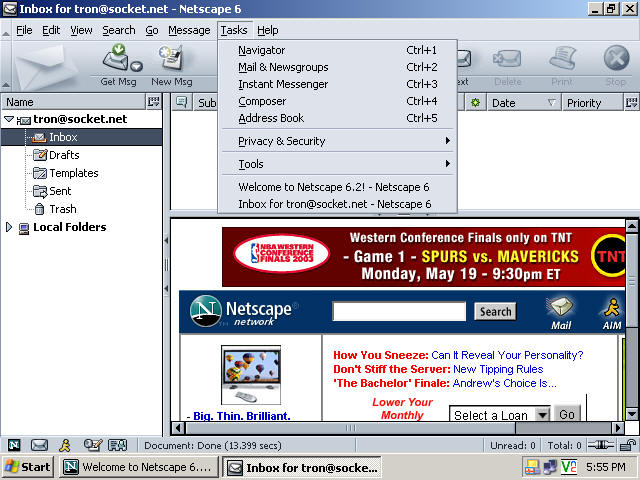Screen dimensions: 640x480
Task: Click the tron@socket.net account mail icon
Action: pos(24,120)
